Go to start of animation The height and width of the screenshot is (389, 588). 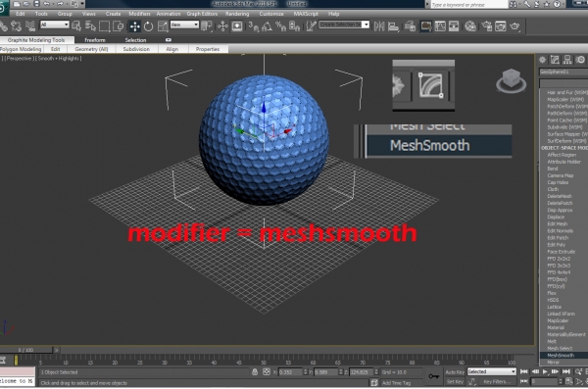click(524, 371)
